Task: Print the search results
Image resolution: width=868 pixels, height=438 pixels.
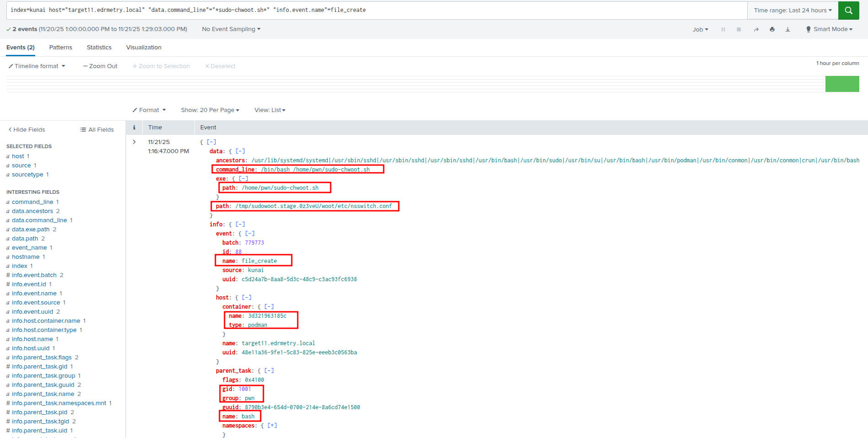Action: pos(772,29)
